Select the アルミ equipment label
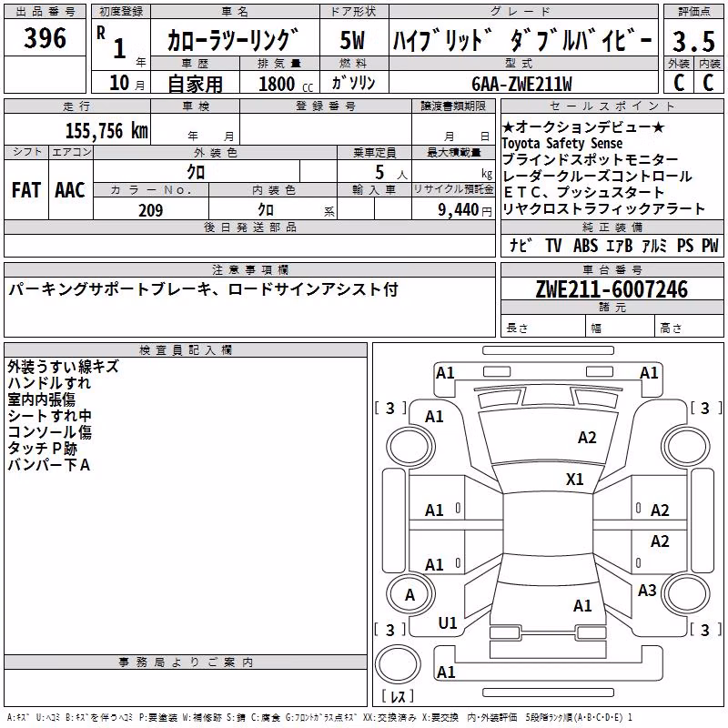 coord(654,245)
